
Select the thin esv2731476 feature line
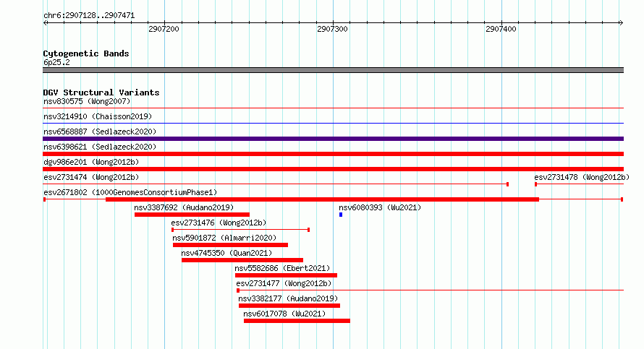pyautogui.click(x=240, y=230)
